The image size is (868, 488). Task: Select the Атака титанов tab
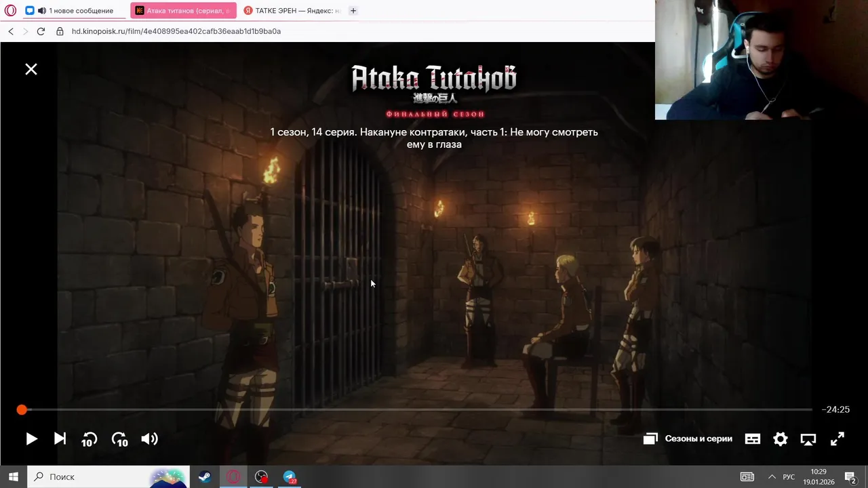click(184, 11)
